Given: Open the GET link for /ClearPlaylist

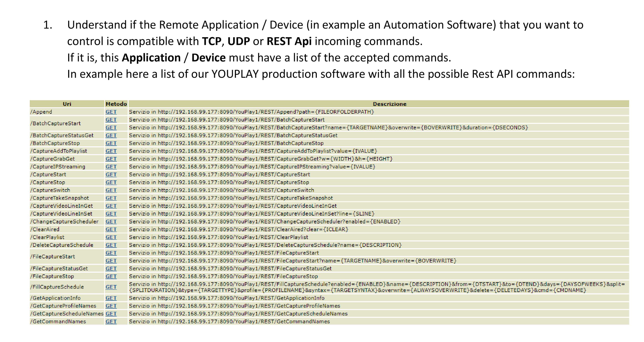Looking at the screenshot, I should (x=111, y=237).
